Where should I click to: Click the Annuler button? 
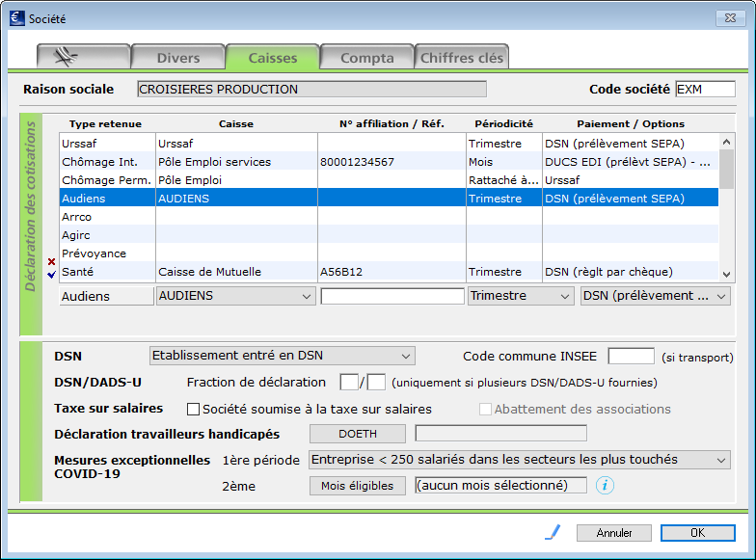pyautogui.click(x=613, y=532)
